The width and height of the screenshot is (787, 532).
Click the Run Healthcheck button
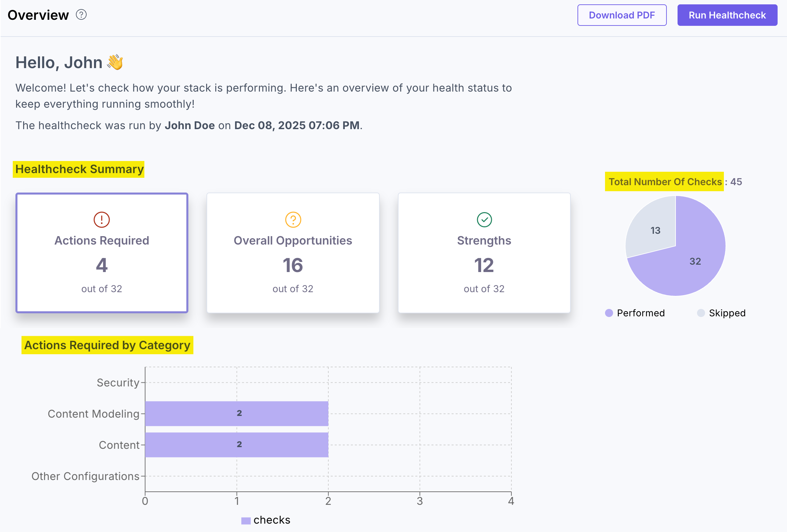click(x=727, y=15)
